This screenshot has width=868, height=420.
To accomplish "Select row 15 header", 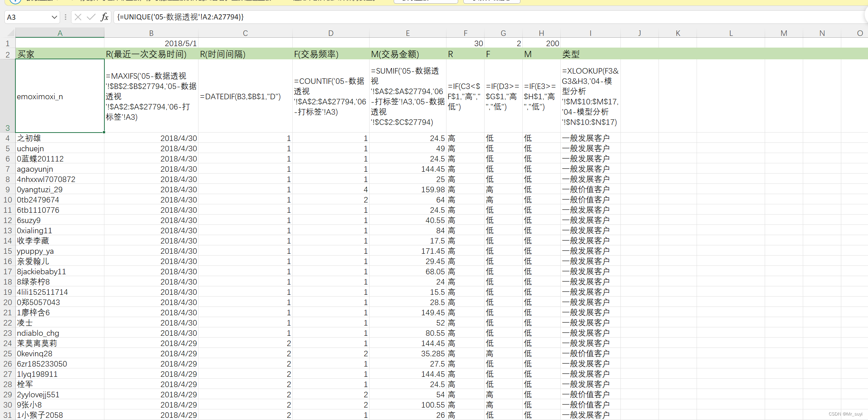I will coord(7,251).
